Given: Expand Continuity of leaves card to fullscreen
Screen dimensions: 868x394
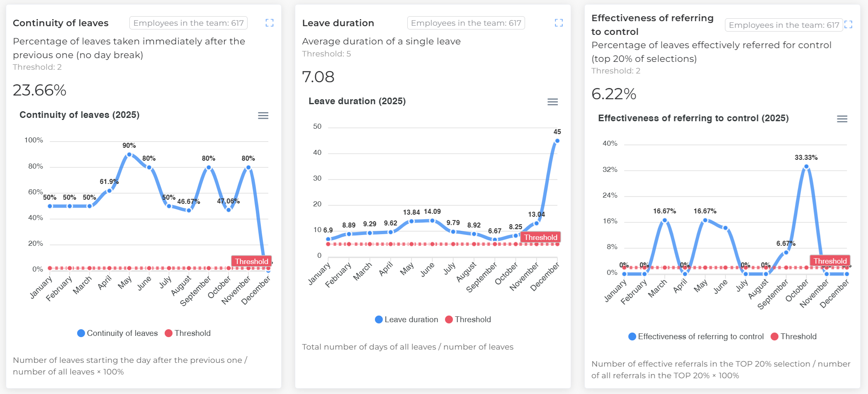Looking at the screenshot, I should tap(269, 23).
